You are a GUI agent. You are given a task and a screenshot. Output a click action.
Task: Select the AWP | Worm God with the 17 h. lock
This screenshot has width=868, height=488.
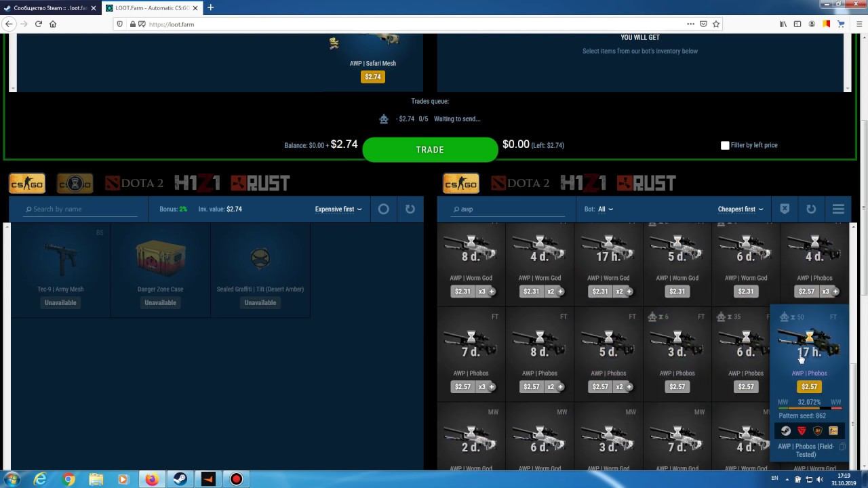(x=608, y=264)
